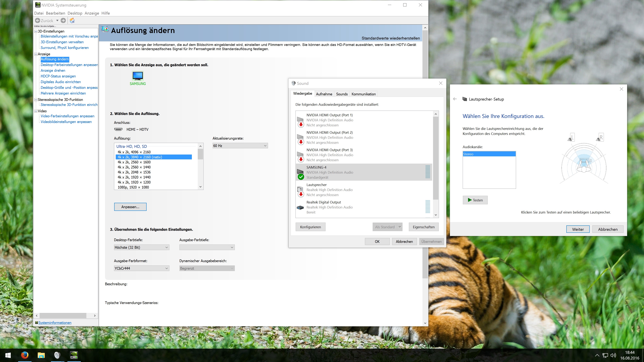This screenshot has width=644, height=362.
Task: Select the SAMSUNG monitor display icon
Action: pyautogui.click(x=138, y=76)
